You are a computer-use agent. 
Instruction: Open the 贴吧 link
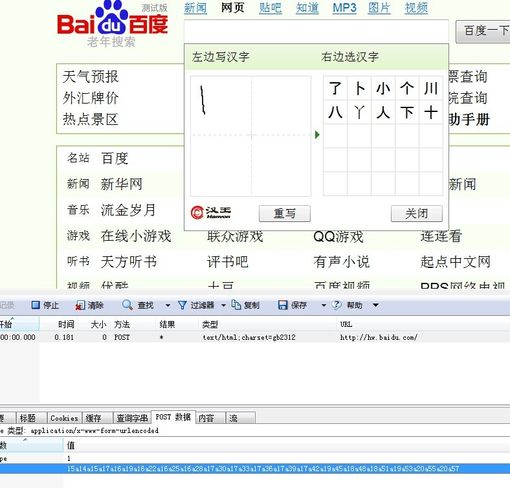point(270,7)
